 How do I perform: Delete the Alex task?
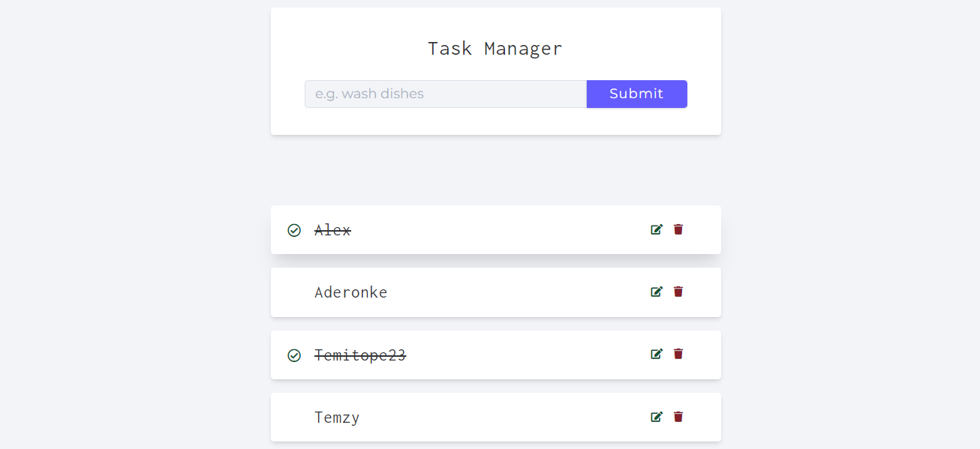(678, 229)
